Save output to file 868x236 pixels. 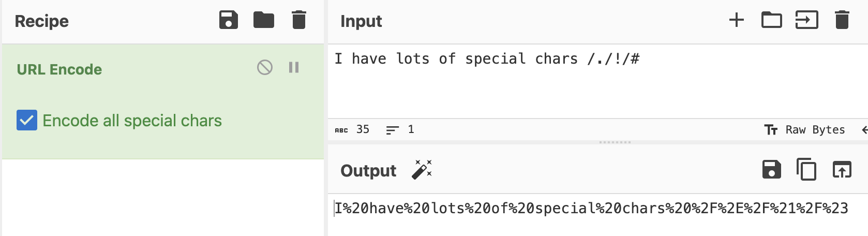point(772,170)
